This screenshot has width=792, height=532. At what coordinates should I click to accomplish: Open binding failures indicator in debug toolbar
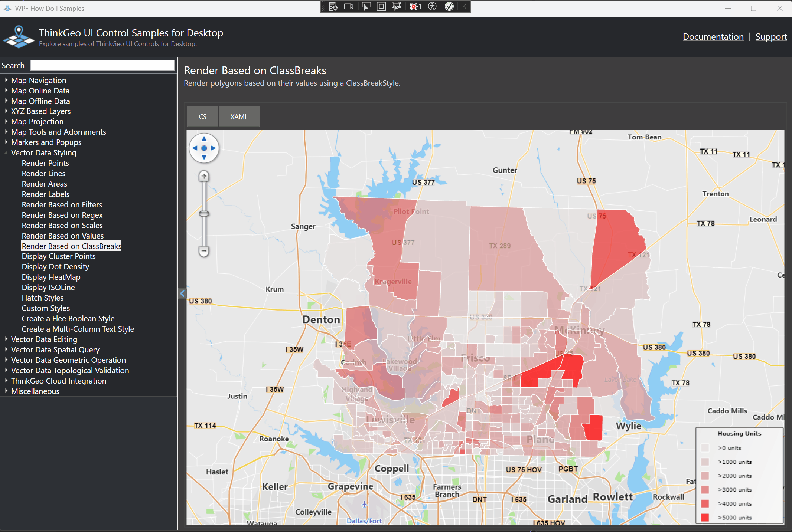(x=415, y=6)
